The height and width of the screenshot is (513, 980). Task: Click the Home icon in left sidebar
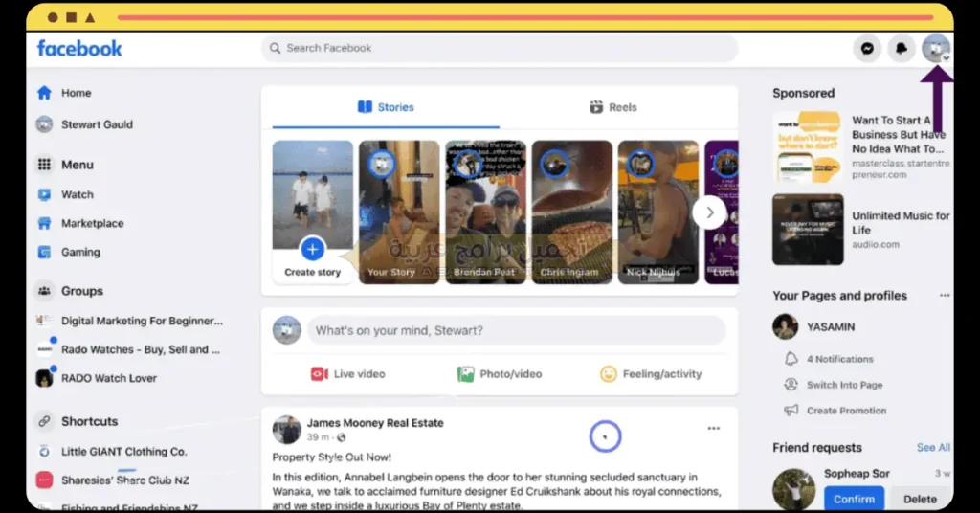(44, 93)
